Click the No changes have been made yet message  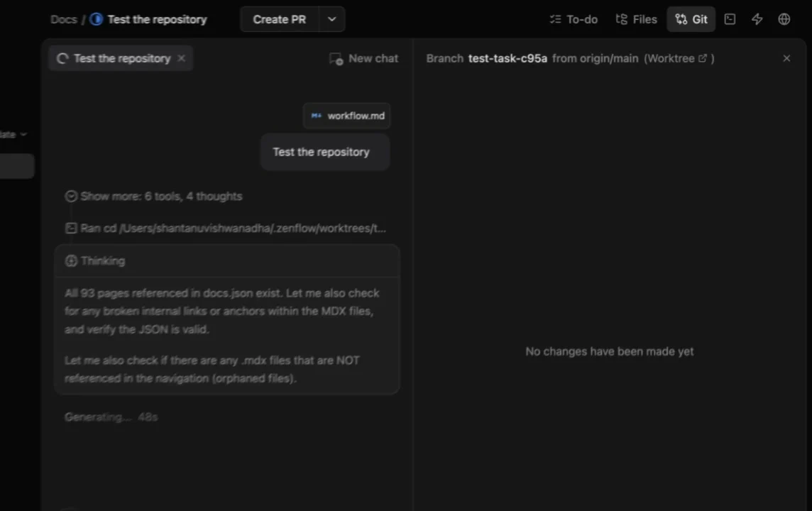[610, 351]
